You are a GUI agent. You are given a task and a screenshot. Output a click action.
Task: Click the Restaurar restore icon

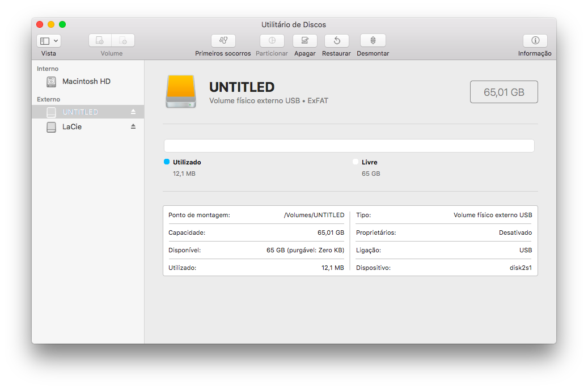click(x=337, y=40)
